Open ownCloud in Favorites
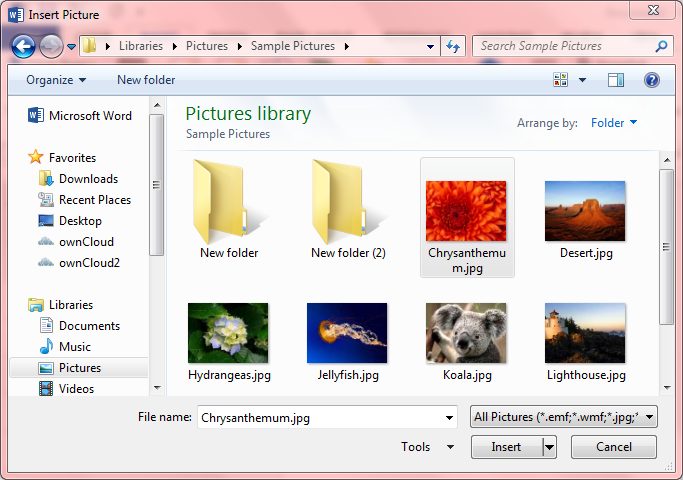Viewport: 683px width, 480px height. click(86, 242)
